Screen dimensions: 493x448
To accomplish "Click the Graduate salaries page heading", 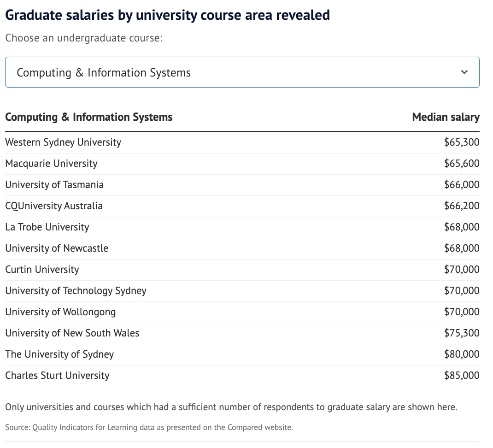I will (167, 15).
